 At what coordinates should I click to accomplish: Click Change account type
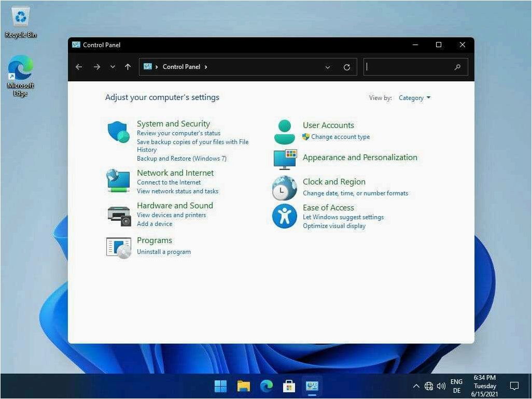point(340,137)
